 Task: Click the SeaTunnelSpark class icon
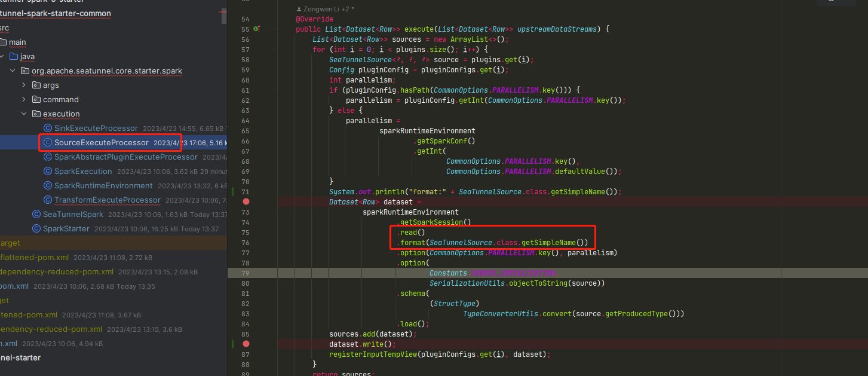click(36, 215)
